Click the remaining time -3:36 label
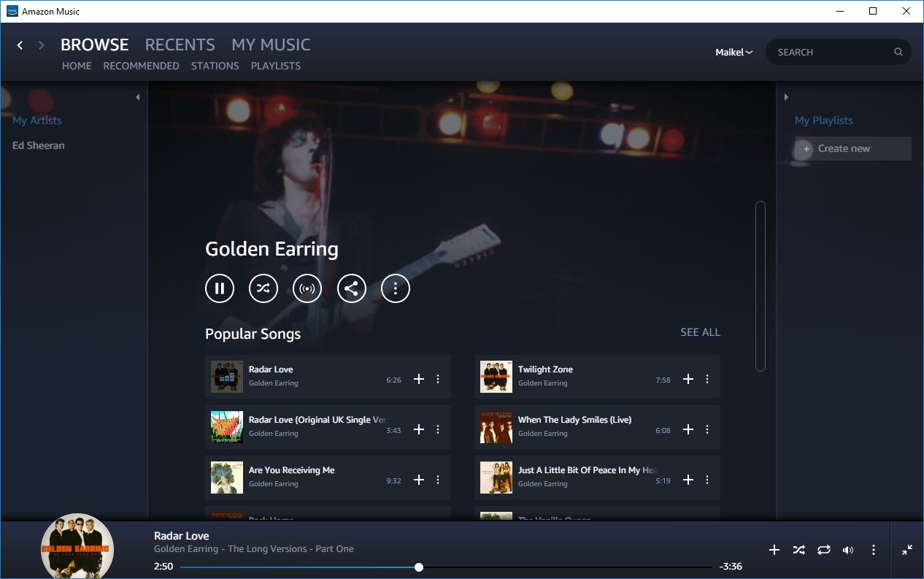Screen dimensions: 924x579 pyautogui.click(x=731, y=567)
